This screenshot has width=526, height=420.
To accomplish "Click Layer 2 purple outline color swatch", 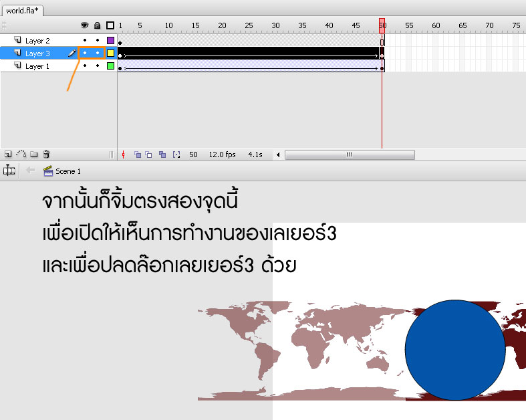I will click(110, 40).
